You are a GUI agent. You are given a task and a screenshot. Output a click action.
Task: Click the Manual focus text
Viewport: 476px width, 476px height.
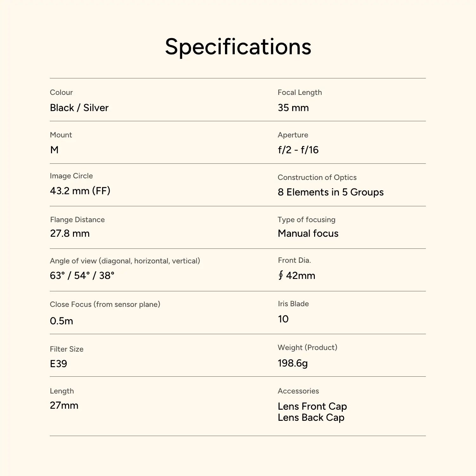tap(308, 234)
